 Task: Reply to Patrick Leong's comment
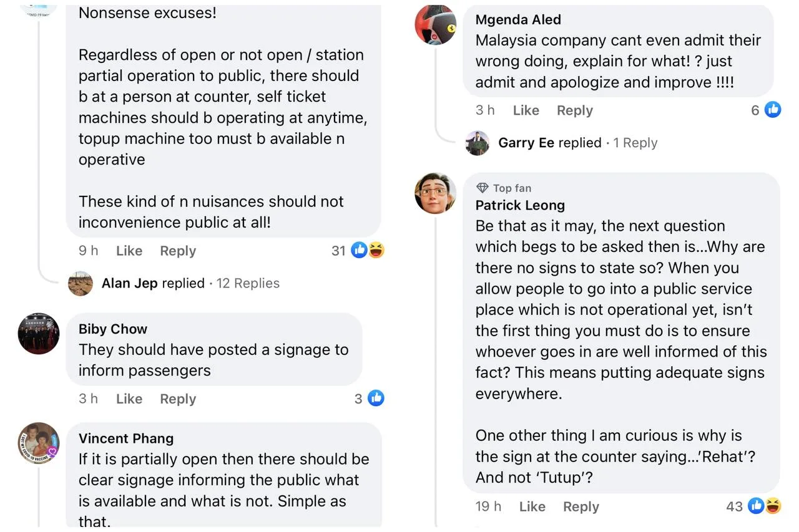coord(581,506)
